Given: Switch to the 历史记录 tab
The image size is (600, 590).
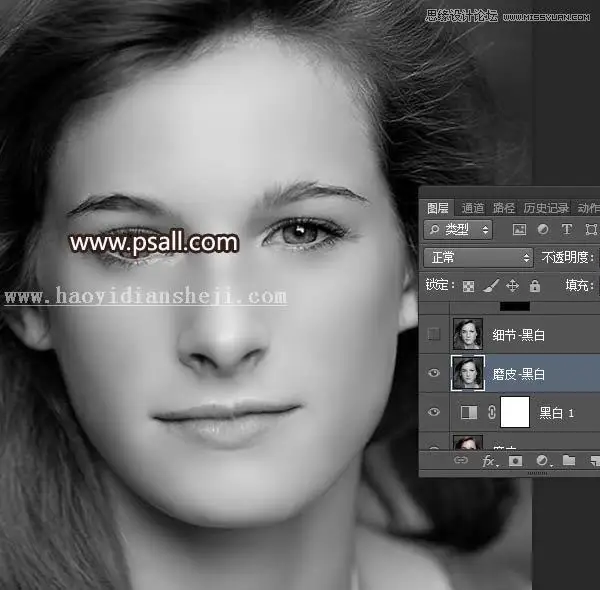Looking at the screenshot, I should [546, 208].
